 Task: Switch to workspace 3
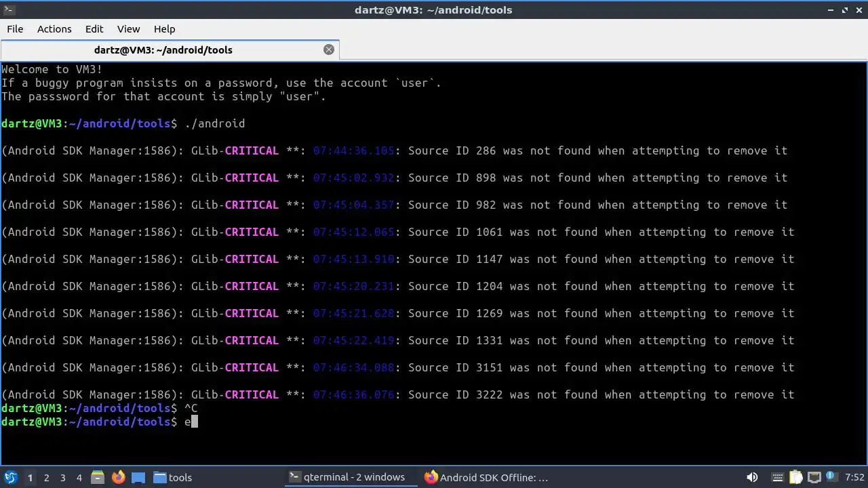pos(62,477)
